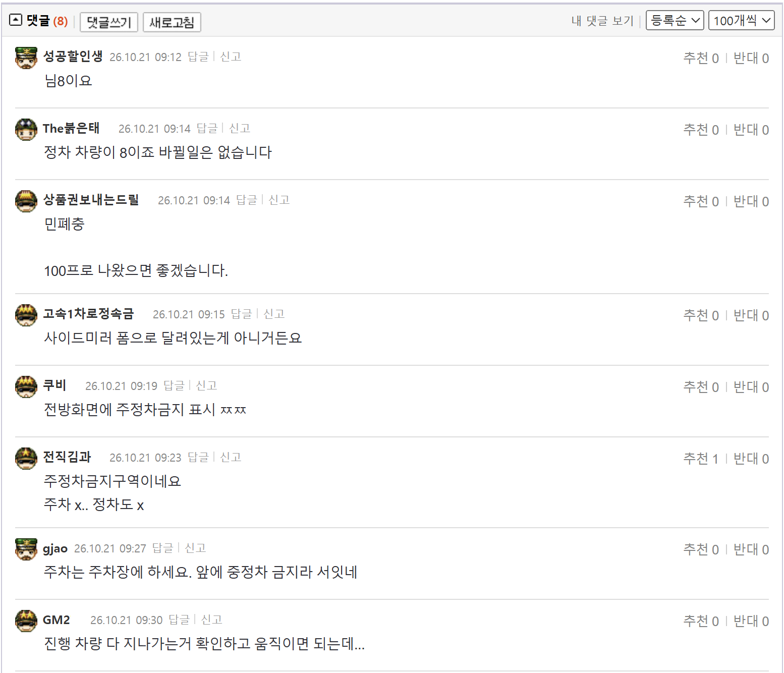Downvote (반대) 고속1차로정속금's comment
784x673 pixels.
pyautogui.click(x=751, y=315)
